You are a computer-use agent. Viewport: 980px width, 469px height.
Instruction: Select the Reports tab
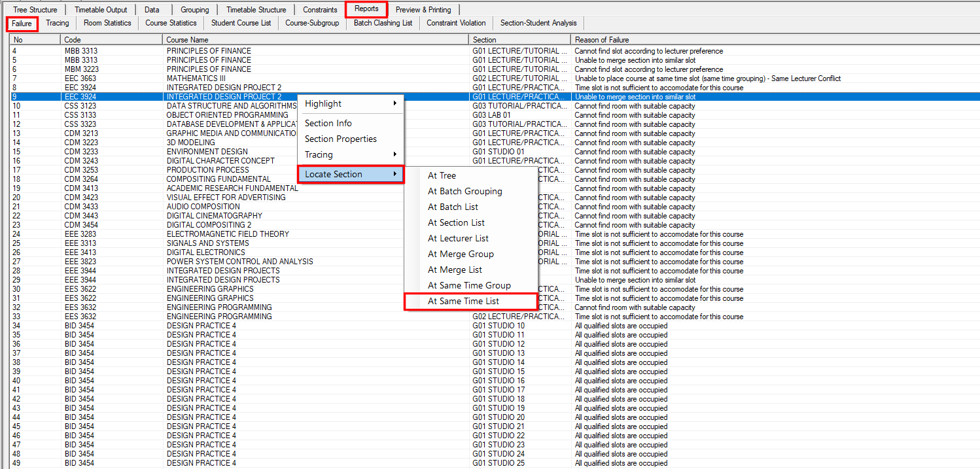point(367,9)
